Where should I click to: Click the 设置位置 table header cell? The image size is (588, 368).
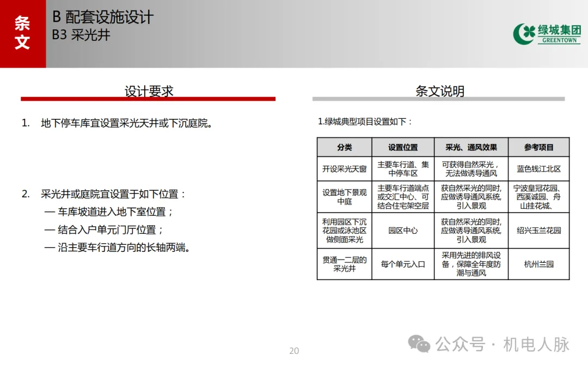[x=402, y=147]
